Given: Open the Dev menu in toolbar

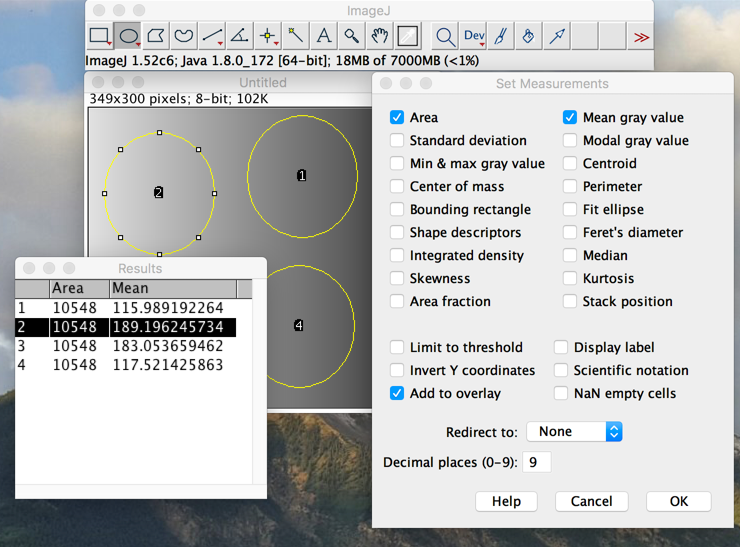Looking at the screenshot, I should [x=474, y=36].
